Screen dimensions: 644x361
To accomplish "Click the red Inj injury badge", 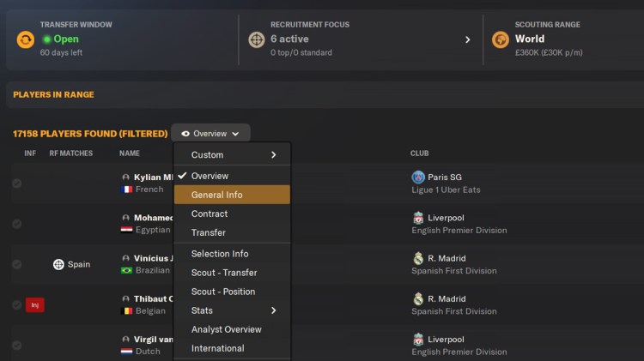I will click(x=34, y=304).
